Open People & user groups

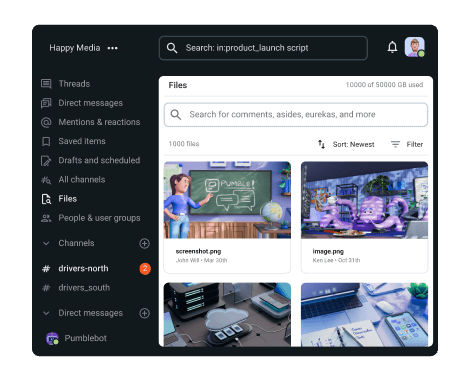coord(90,218)
